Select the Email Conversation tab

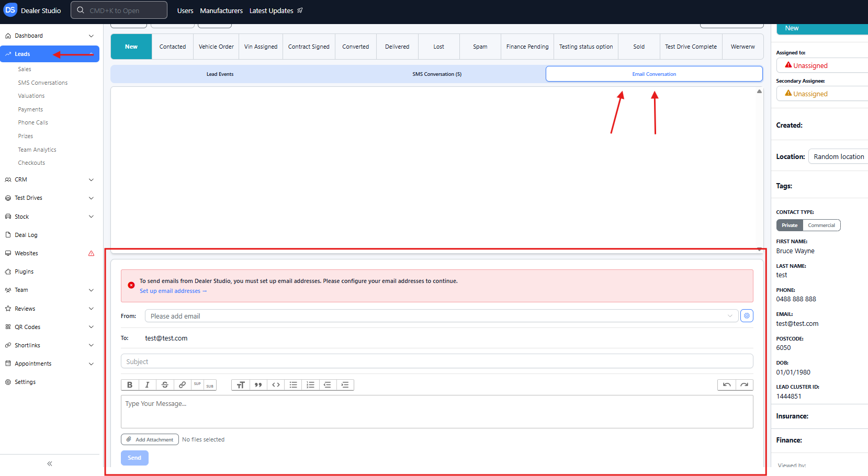point(654,74)
